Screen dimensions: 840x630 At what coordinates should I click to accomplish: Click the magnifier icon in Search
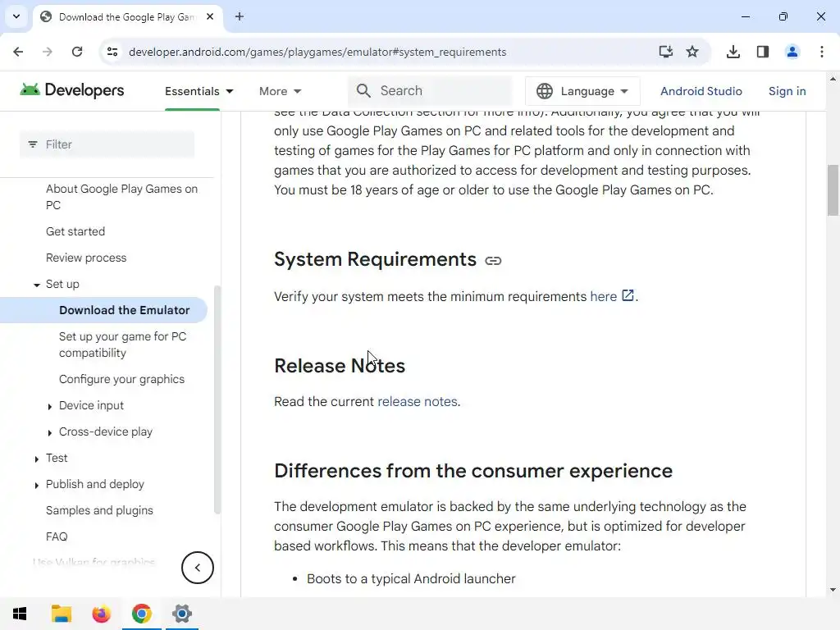(363, 91)
